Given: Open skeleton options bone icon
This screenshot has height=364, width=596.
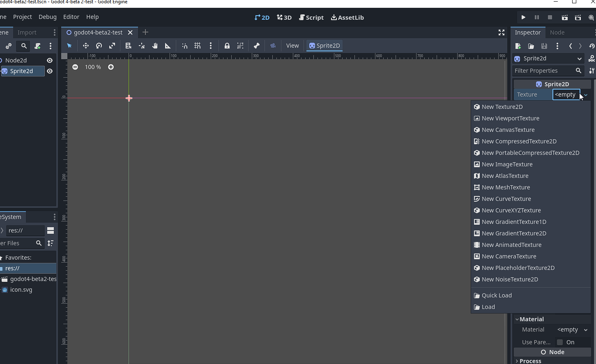Looking at the screenshot, I should point(257,46).
